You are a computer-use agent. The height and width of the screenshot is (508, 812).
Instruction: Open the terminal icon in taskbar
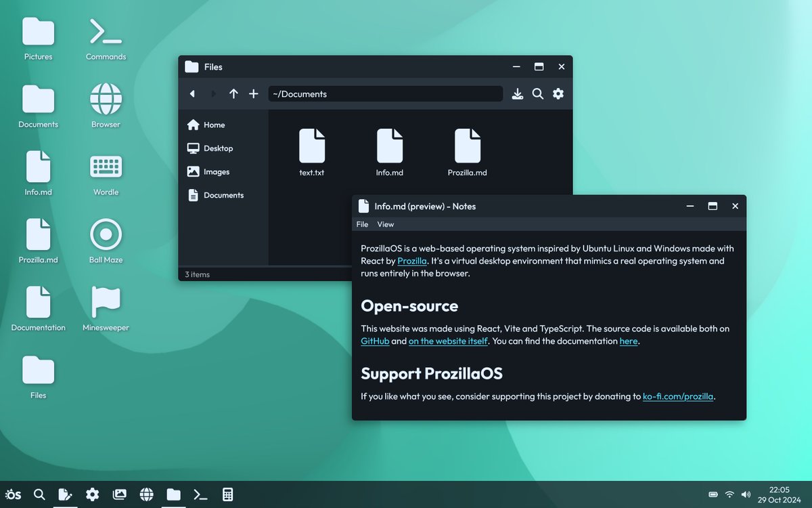tap(200, 494)
